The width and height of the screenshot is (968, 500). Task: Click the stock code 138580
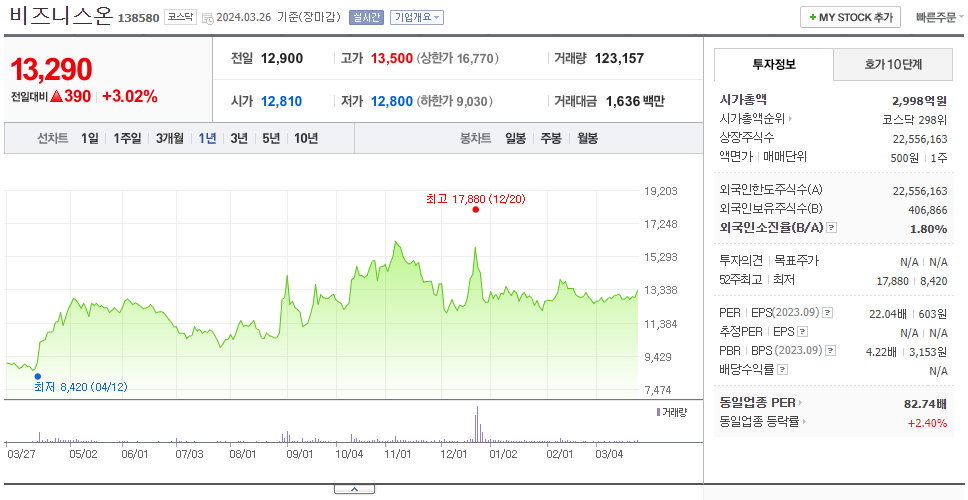139,17
